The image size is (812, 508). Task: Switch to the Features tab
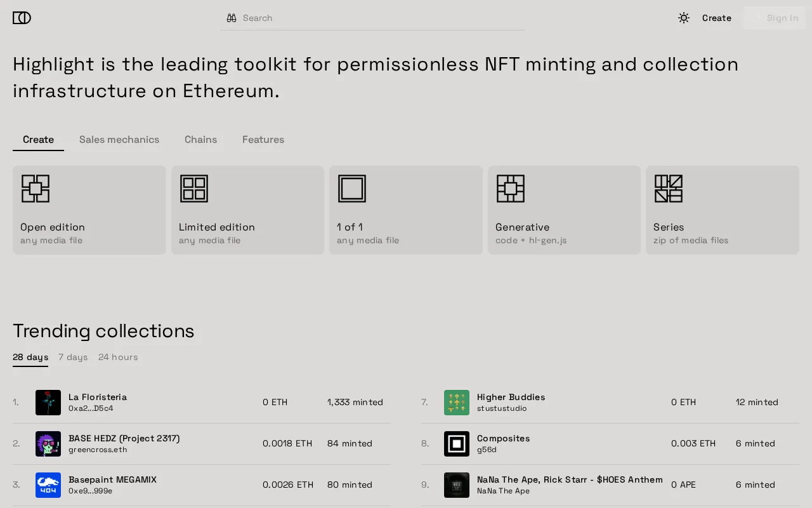[x=263, y=140]
